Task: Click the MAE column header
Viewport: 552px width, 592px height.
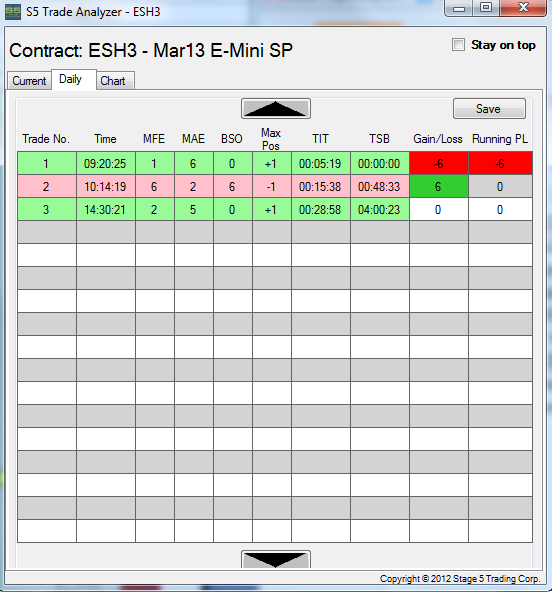Action: pos(193,139)
